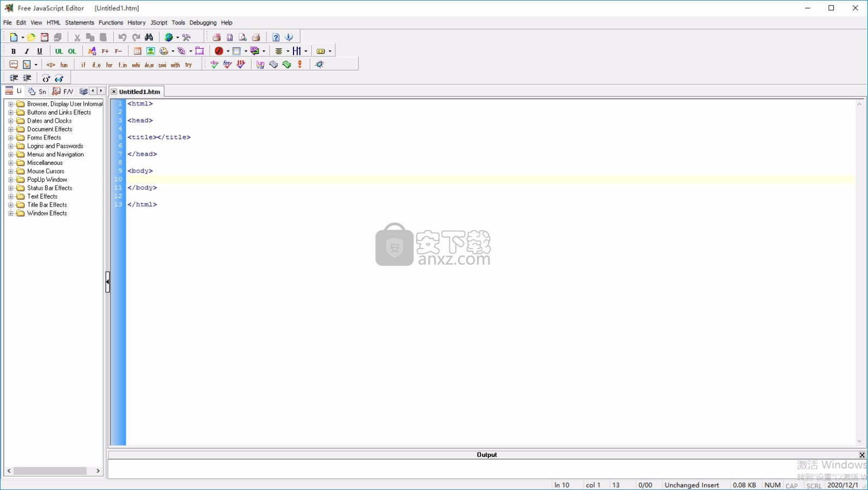This screenshot has width=868, height=490.
Task: Expand the Dates and Clocks folder
Action: (10, 121)
